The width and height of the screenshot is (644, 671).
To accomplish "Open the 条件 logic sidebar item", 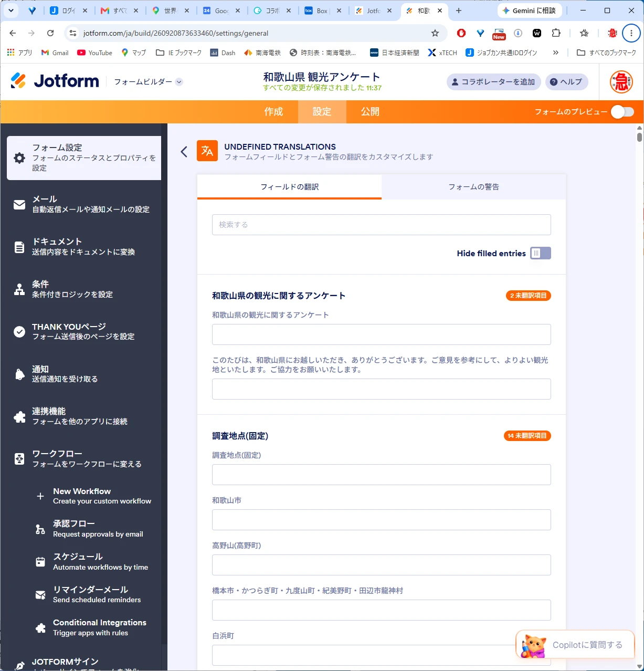I will 84,289.
